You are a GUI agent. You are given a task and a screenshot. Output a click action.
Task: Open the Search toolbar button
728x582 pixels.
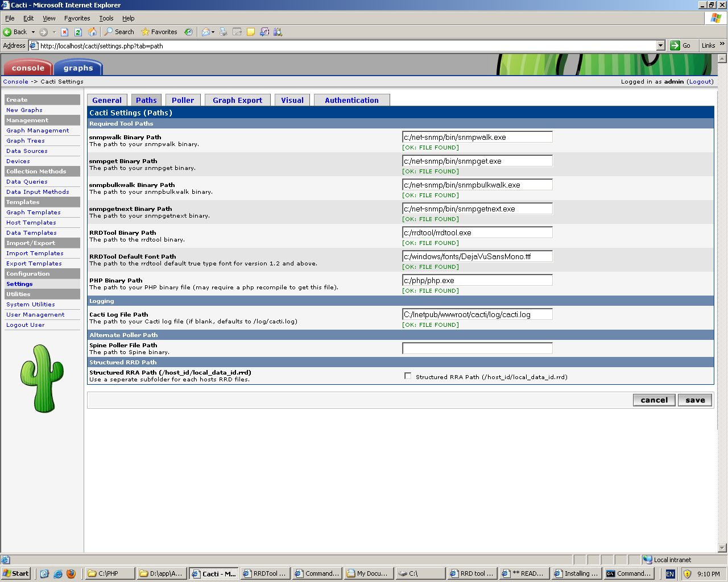(x=119, y=32)
